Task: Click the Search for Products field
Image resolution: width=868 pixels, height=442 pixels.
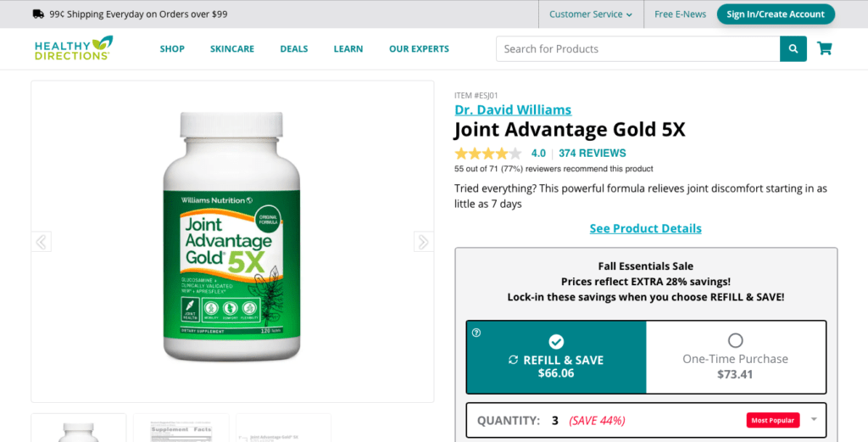Action: (x=637, y=48)
